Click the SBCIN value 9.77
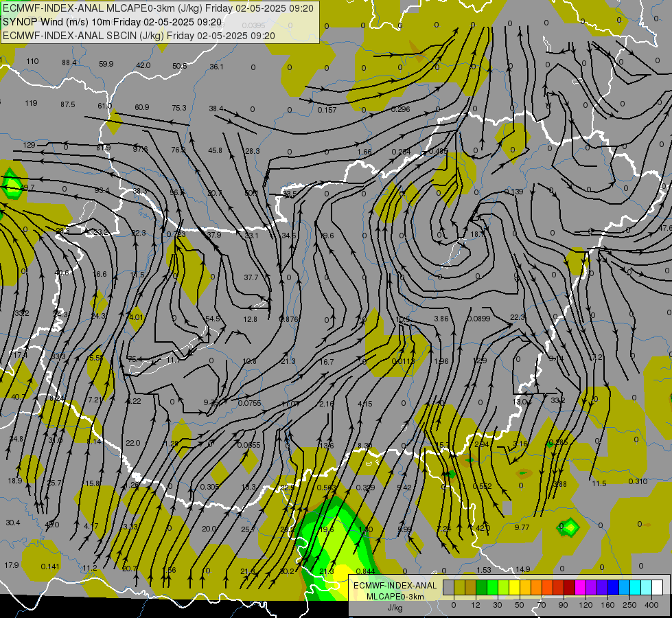Viewport: 672px width, 618px height. (522, 527)
